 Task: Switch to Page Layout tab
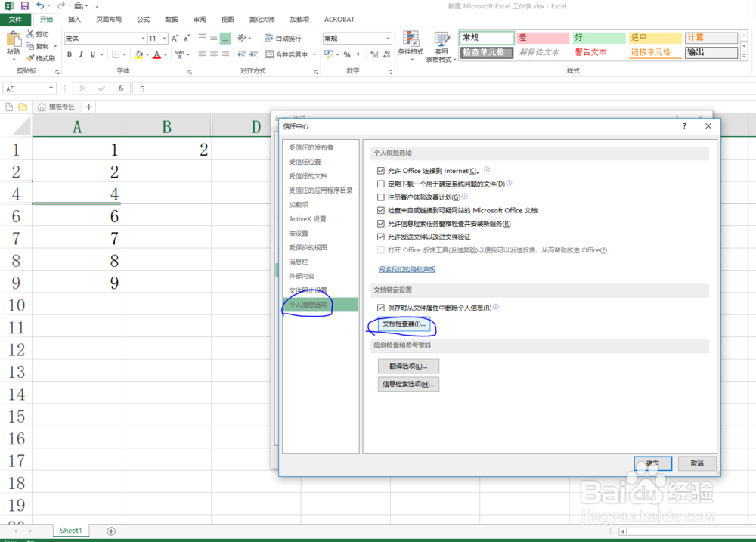[x=109, y=20]
